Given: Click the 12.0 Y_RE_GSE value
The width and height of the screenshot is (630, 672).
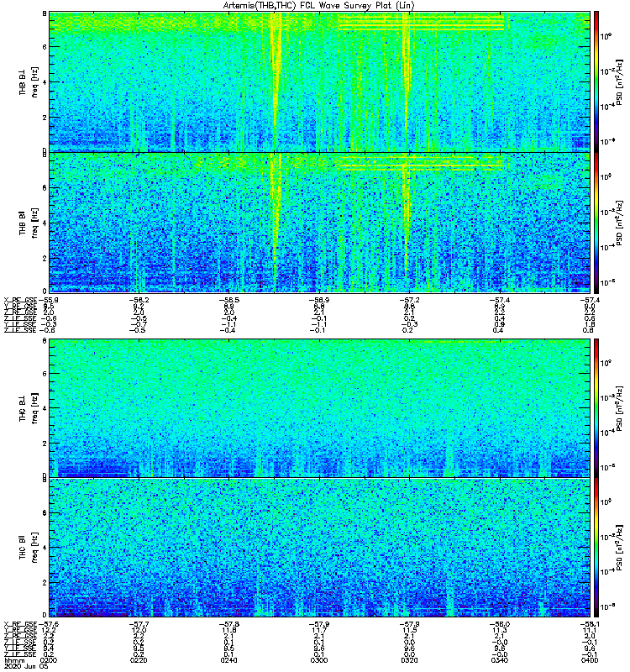Looking at the screenshot, I should tap(139, 630).
